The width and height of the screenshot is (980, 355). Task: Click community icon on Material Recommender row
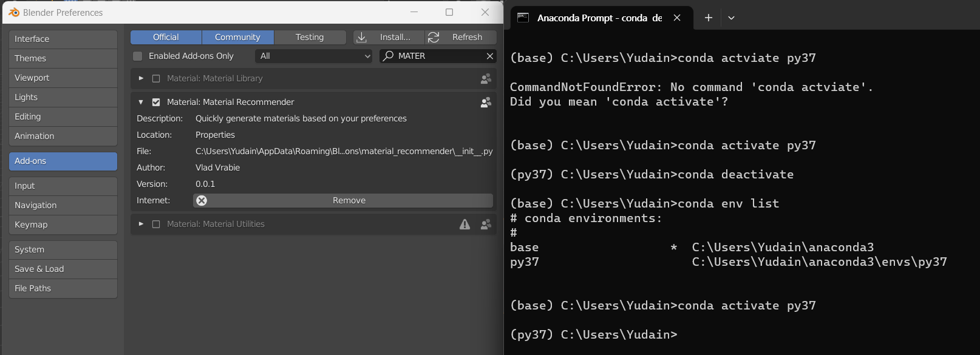pyautogui.click(x=486, y=103)
